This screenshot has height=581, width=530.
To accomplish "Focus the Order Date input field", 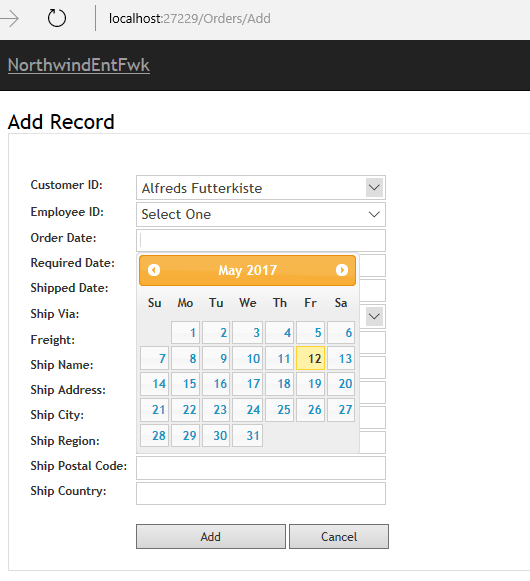I will [261, 240].
